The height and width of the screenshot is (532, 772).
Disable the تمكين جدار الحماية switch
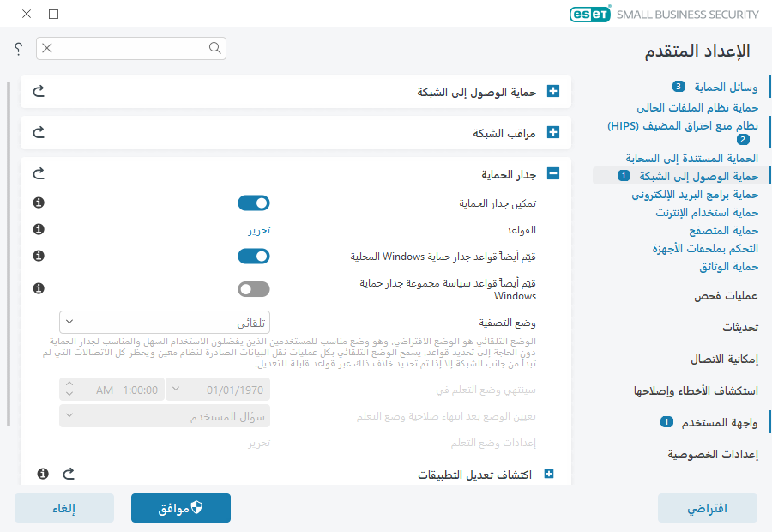tap(253, 203)
